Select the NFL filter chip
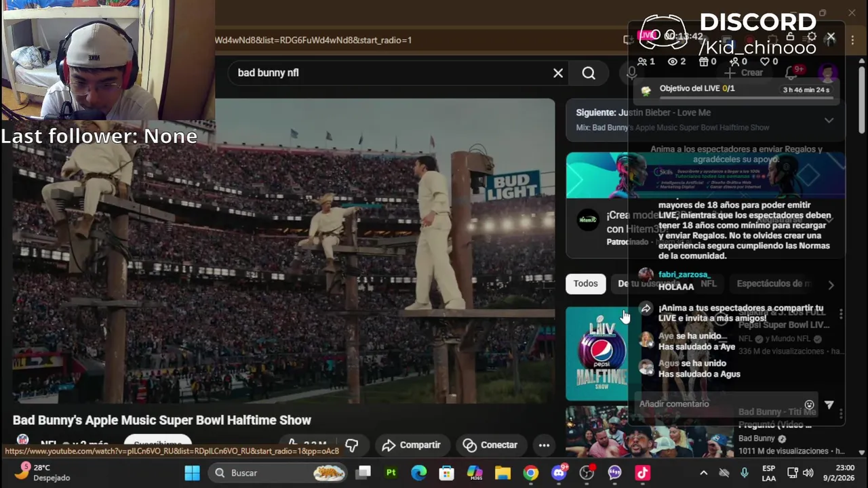 pos(708,283)
